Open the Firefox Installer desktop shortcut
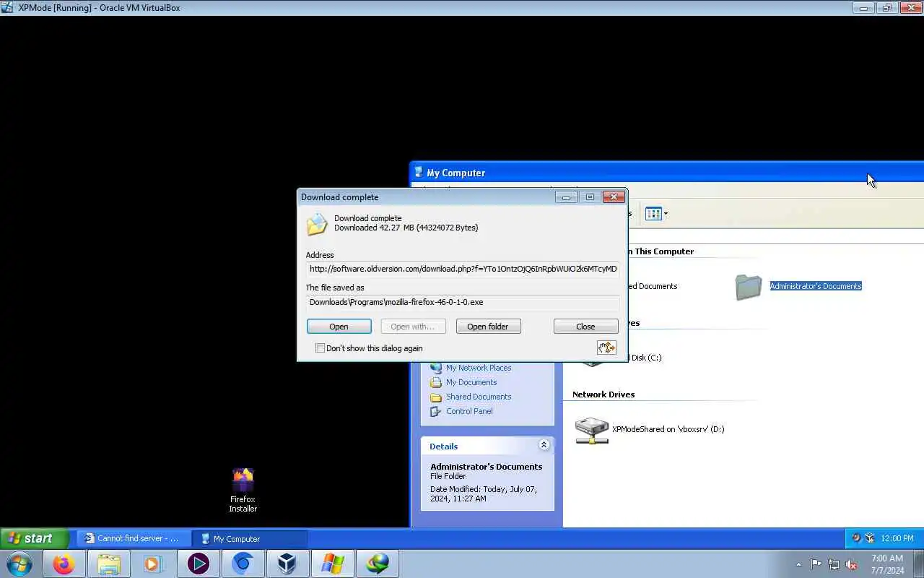Image resolution: width=924 pixels, height=578 pixels. (243, 490)
